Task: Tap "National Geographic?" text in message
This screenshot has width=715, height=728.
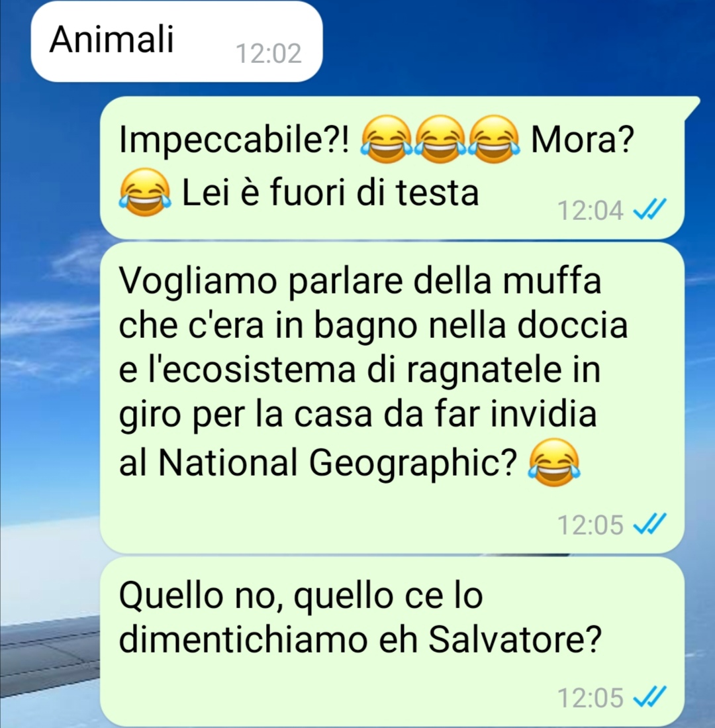Action: (x=338, y=462)
